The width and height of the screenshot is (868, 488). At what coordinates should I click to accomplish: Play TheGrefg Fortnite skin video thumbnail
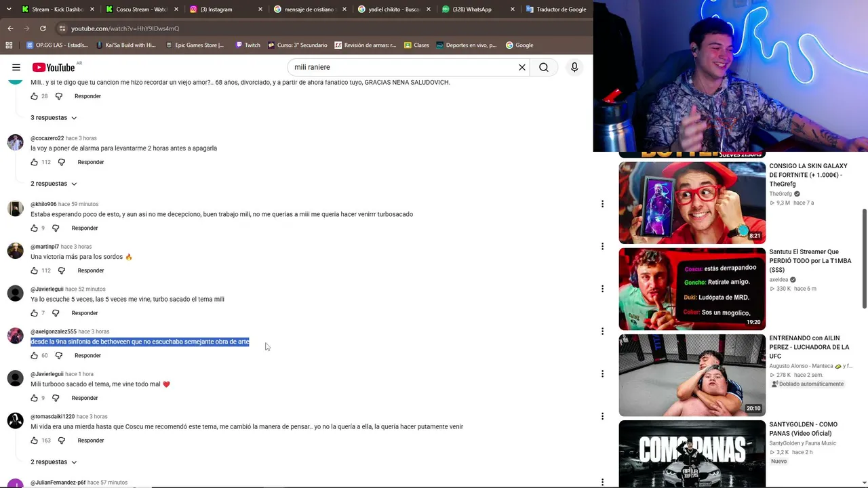pyautogui.click(x=692, y=203)
